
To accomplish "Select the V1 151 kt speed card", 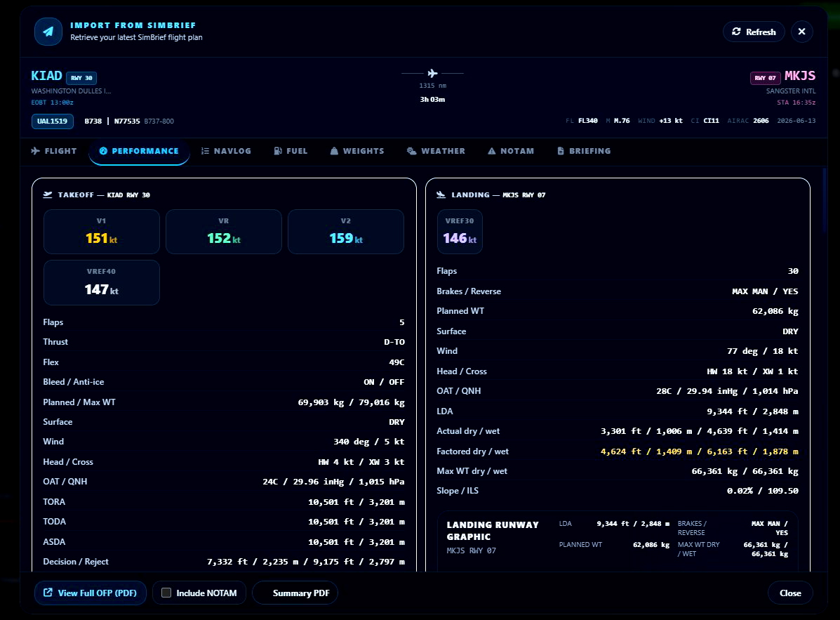I will tap(102, 232).
